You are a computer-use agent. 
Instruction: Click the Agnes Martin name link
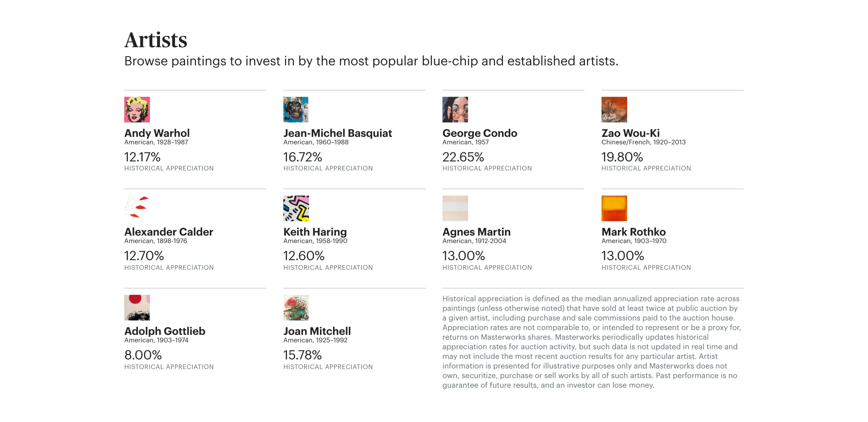(x=476, y=232)
